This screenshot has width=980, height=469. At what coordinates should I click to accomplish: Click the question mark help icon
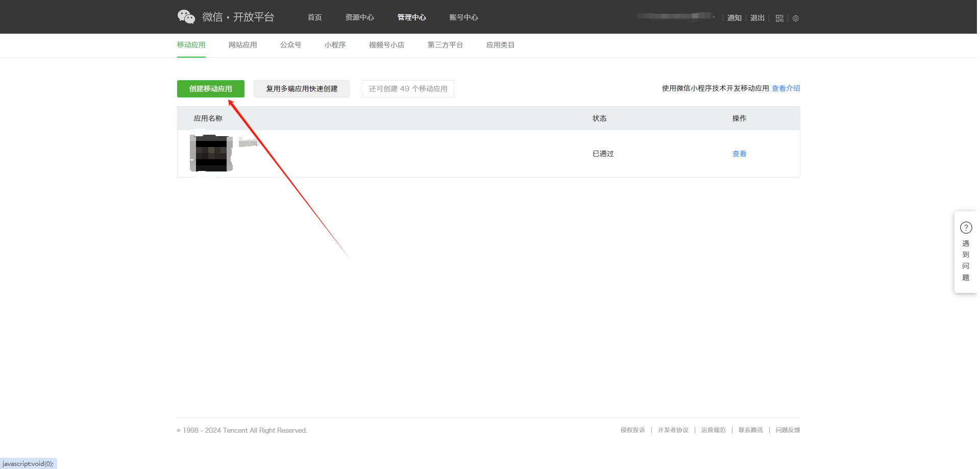[966, 228]
